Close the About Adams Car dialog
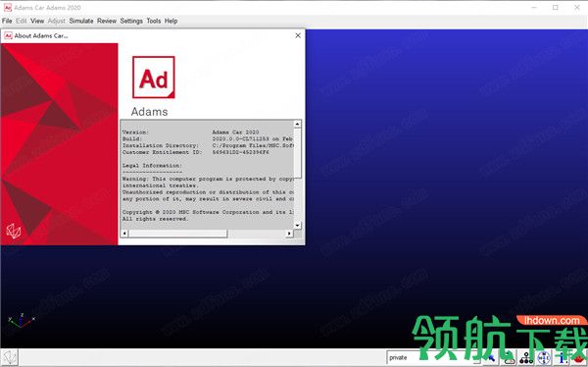Image resolution: width=588 pixels, height=367 pixels. pos(298,35)
